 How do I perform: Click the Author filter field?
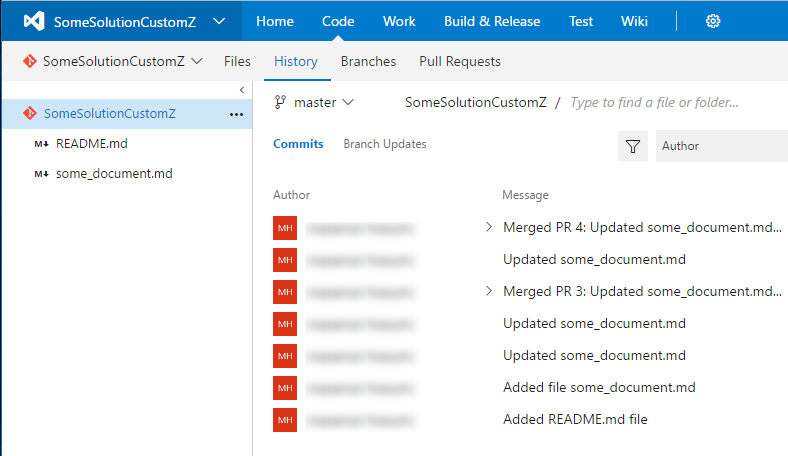722,146
